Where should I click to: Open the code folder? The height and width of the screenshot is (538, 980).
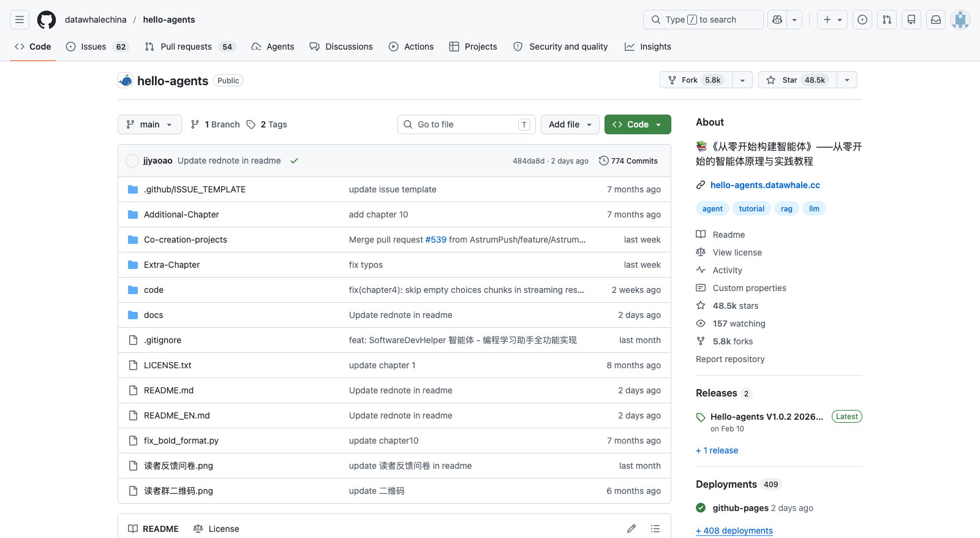pyautogui.click(x=154, y=290)
